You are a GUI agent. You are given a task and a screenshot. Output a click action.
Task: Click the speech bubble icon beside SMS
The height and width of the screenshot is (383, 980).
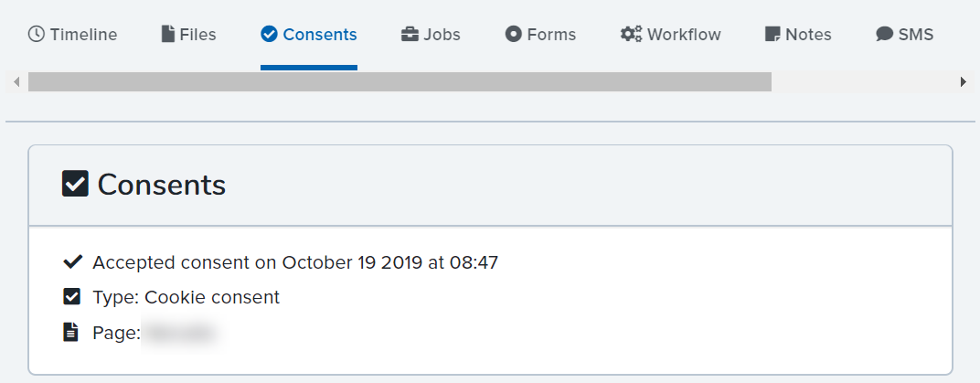click(x=884, y=35)
